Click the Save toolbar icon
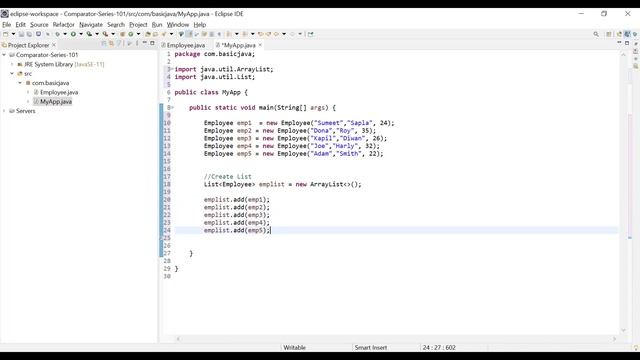The height and width of the screenshot is (360, 640). tap(21, 34)
